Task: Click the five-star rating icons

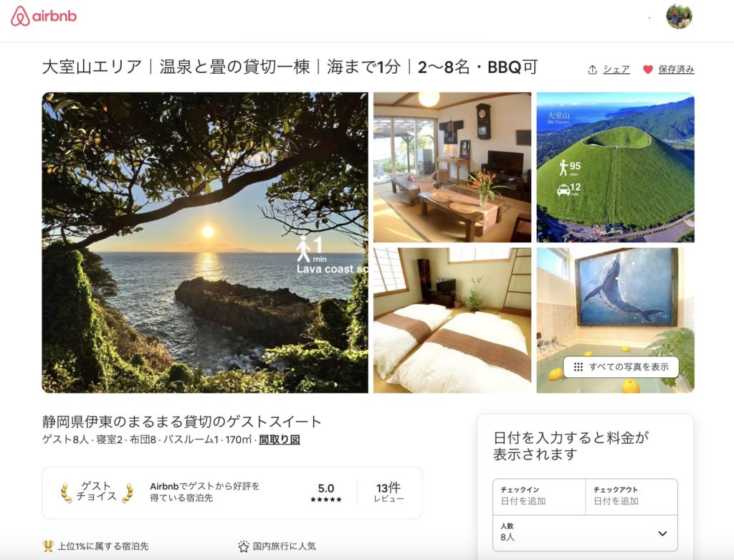Action: [x=326, y=500]
